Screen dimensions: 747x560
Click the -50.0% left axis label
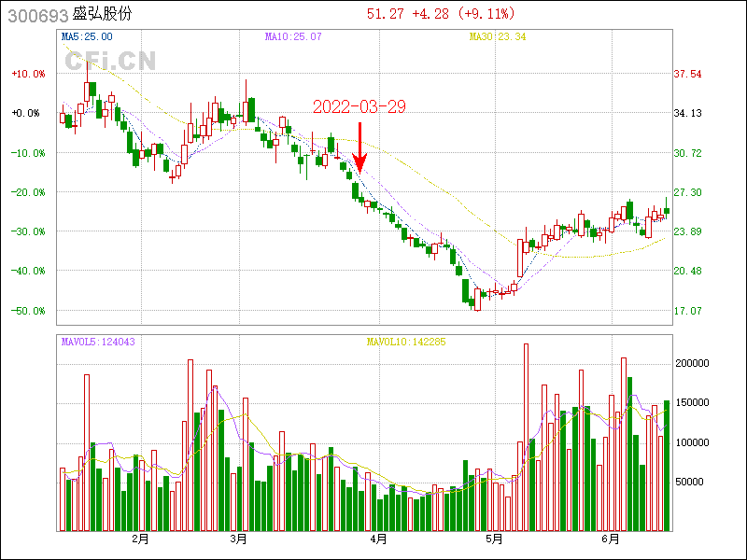click(x=29, y=311)
